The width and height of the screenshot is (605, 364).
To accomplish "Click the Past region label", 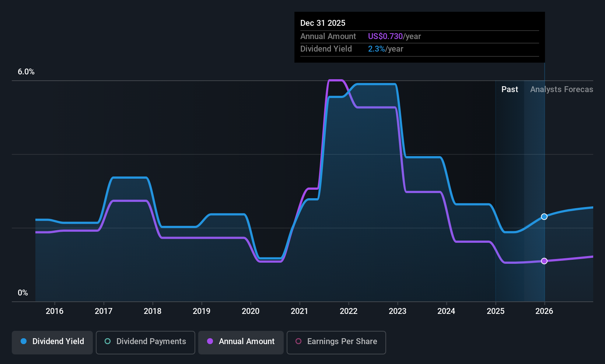I will pyautogui.click(x=510, y=90).
